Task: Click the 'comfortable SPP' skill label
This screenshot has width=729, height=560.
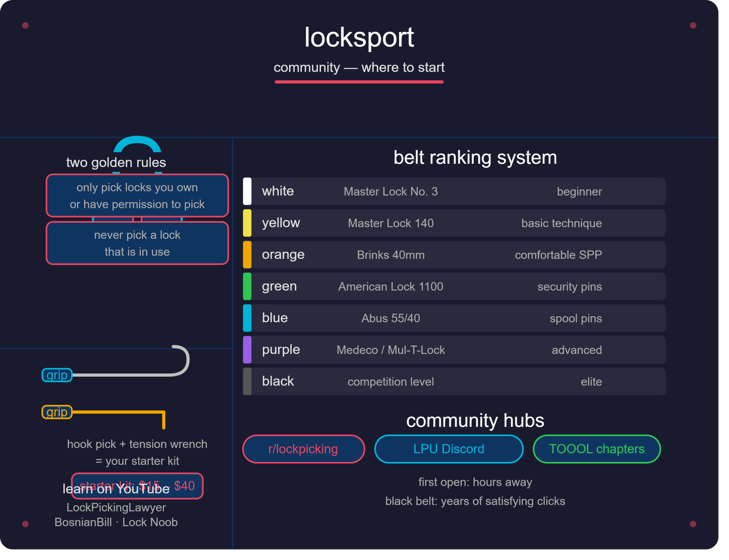Action: [x=558, y=255]
